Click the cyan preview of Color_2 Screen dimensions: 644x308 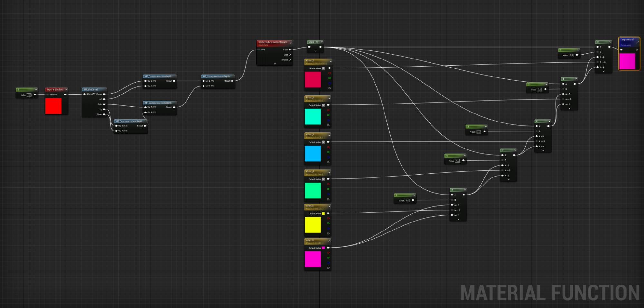coord(313,116)
